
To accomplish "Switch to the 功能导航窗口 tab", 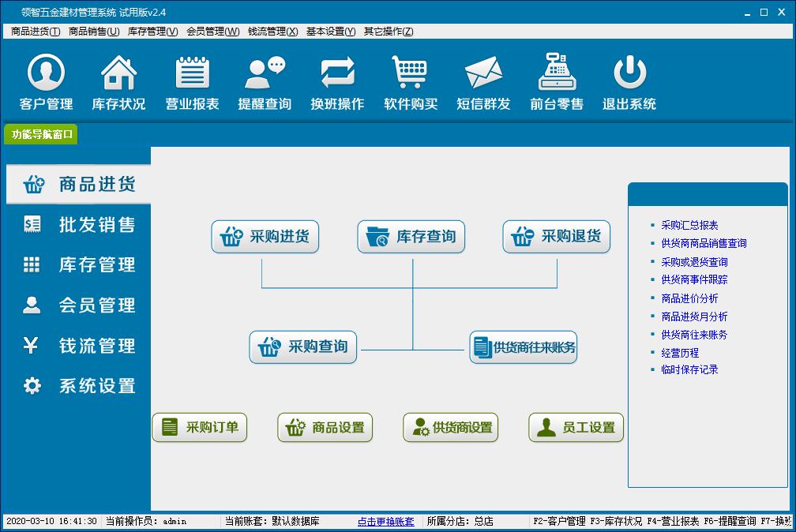I will 41,134.
